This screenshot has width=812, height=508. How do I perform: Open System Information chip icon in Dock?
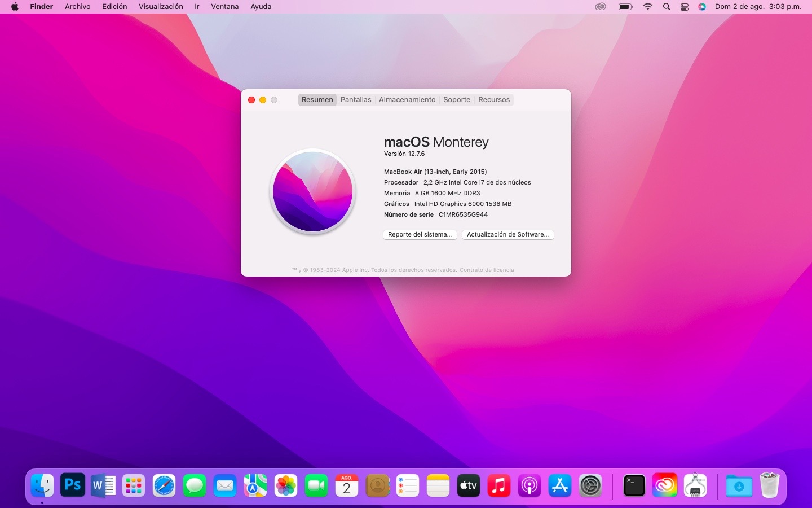(x=695, y=485)
